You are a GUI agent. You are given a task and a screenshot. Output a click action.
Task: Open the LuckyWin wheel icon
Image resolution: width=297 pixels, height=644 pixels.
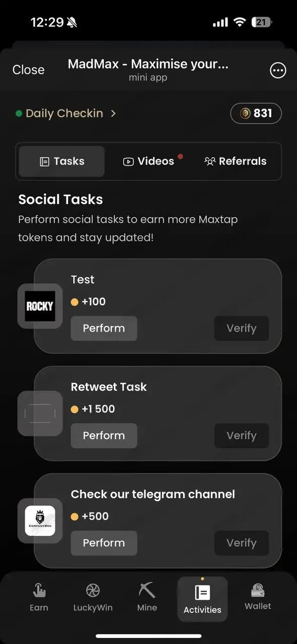[93, 591]
